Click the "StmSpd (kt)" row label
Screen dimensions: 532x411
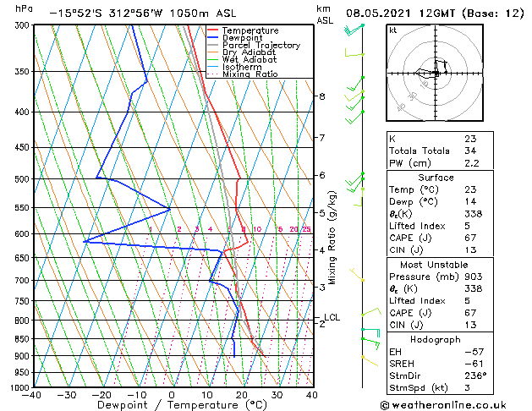coord(419,388)
